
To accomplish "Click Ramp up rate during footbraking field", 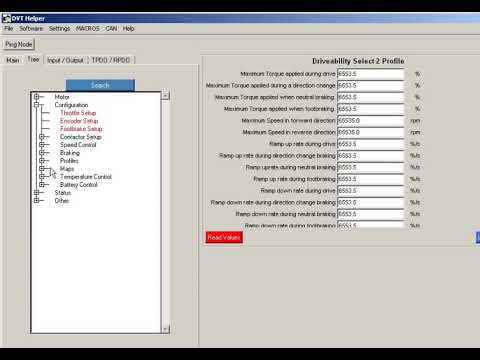I will click(x=371, y=179).
